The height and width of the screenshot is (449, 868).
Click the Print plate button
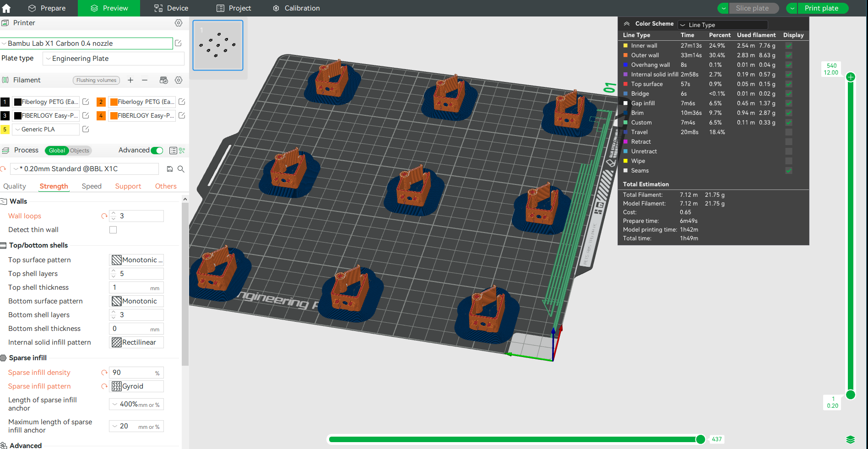click(823, 8)
